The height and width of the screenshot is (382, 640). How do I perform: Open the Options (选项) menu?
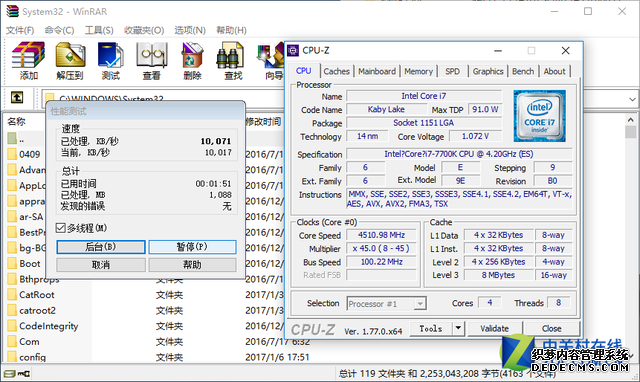[x=190, y=30]
